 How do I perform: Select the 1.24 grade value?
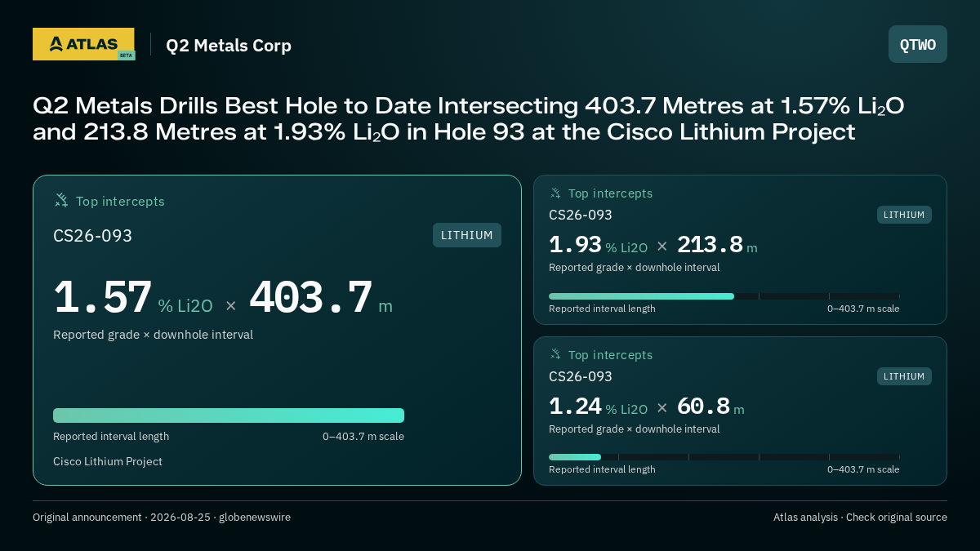[x=575, y=407]
